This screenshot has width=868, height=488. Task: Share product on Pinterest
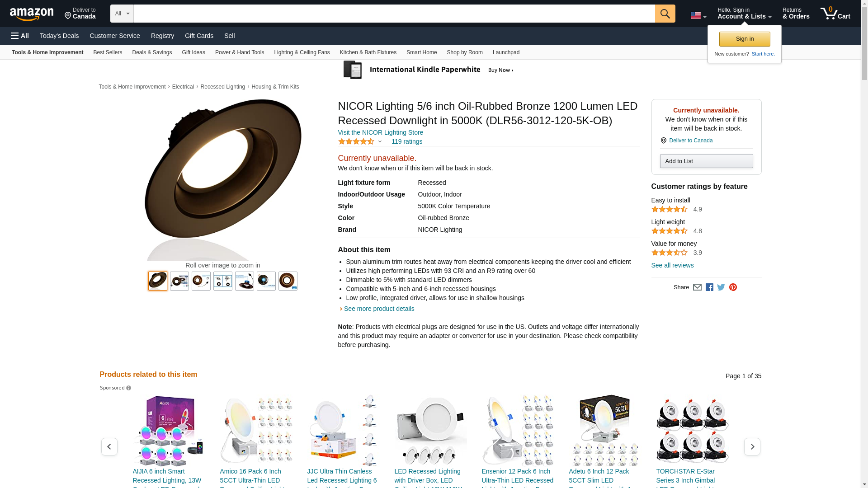click(733, 287)
